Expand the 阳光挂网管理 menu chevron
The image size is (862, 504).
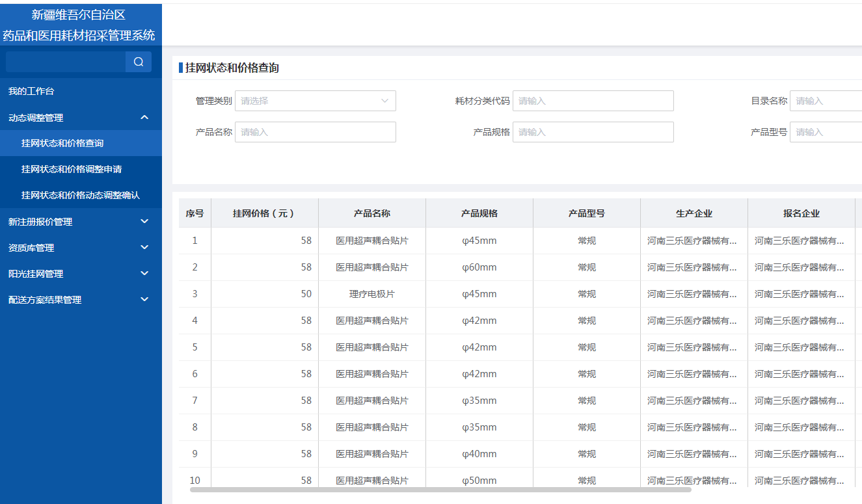click(x=144, y=274)
